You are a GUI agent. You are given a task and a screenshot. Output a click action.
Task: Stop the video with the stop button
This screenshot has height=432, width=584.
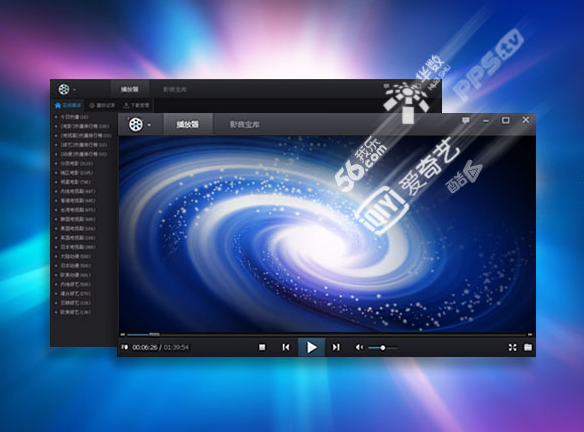click(262, 347)
